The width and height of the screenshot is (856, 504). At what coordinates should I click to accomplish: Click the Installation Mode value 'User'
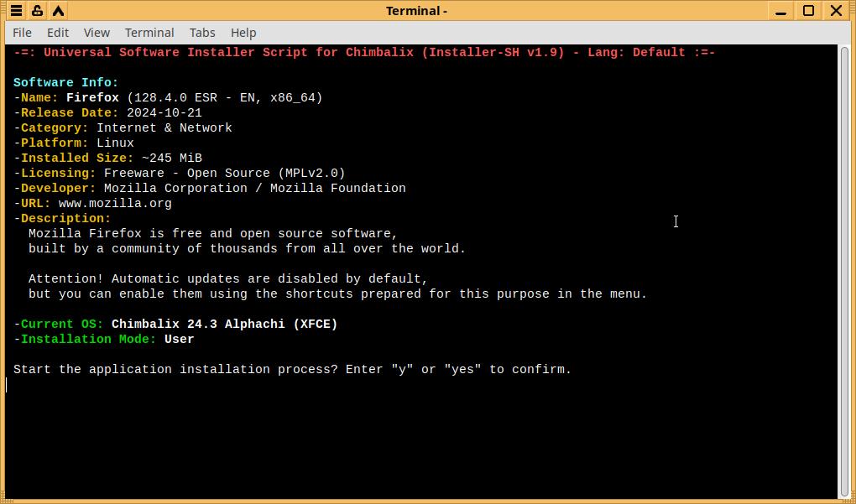pyautogui.click(x=179, y=340)
